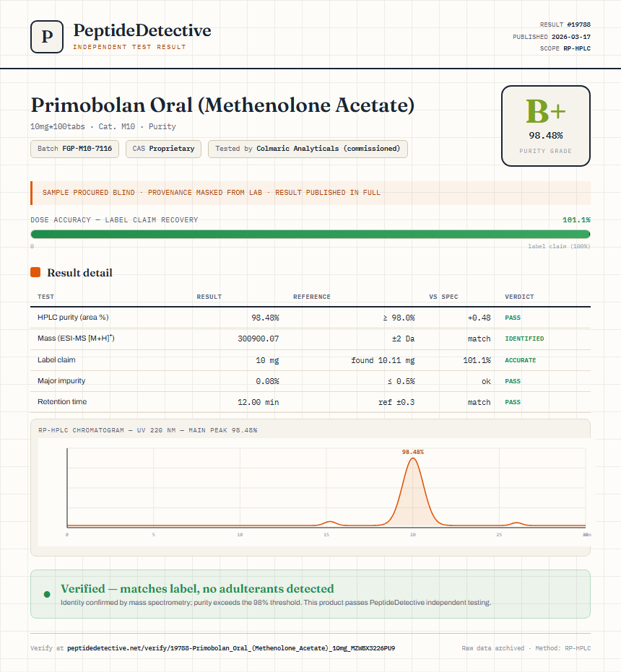The image size is (621, 672).
Task: Click the Tested by Colmaric Analyticals chip
Action: click(308, 149)
